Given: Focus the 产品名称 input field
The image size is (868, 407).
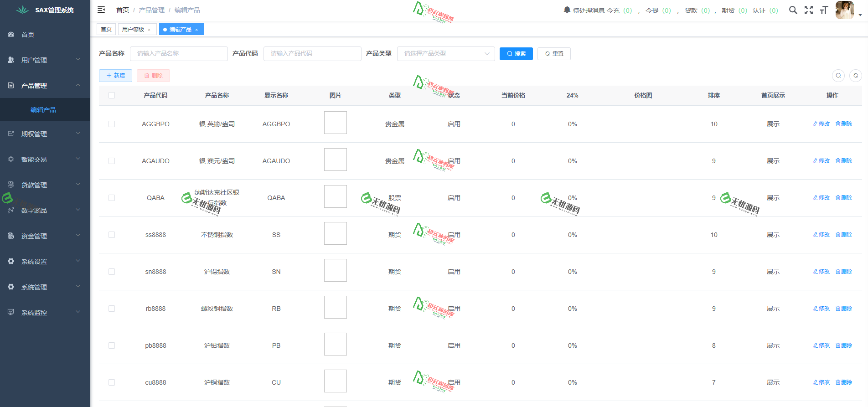Looking at the screenshot, I should [178, 54].
